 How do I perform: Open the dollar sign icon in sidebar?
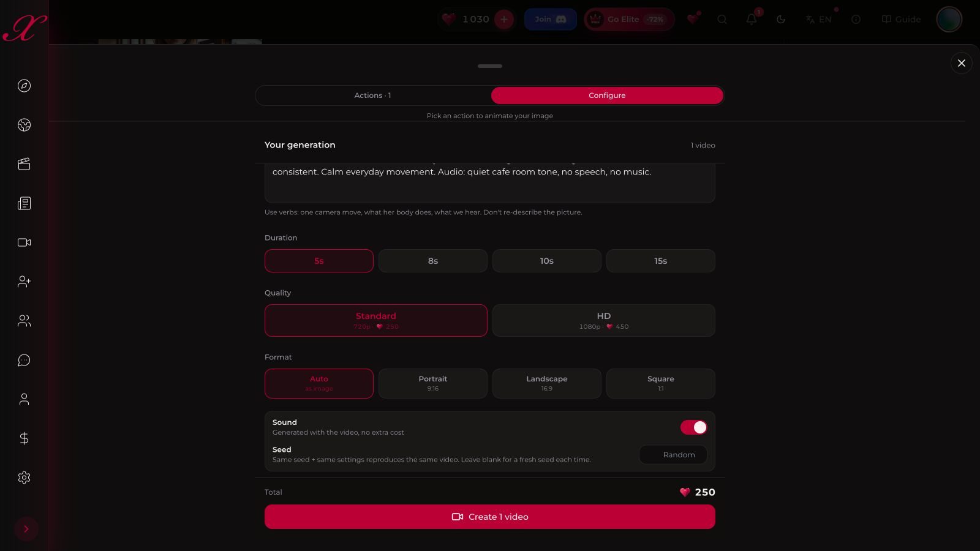[24, 438]
